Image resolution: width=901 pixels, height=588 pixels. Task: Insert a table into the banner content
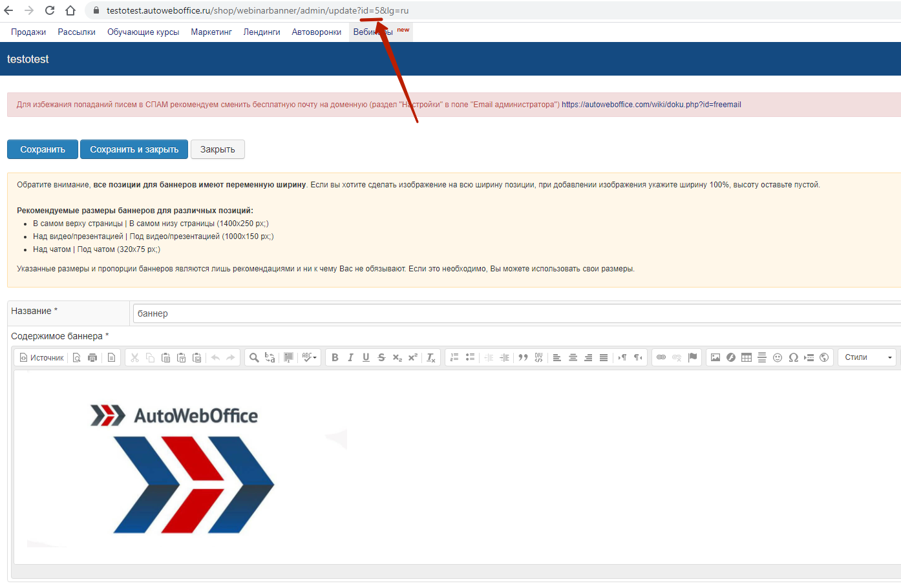click(747, 357)
